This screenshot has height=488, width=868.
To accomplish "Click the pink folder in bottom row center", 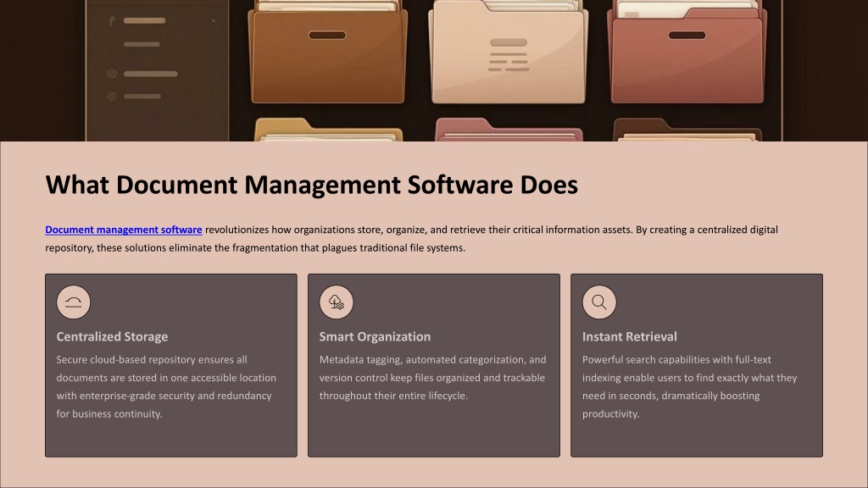I will [508, 131].
